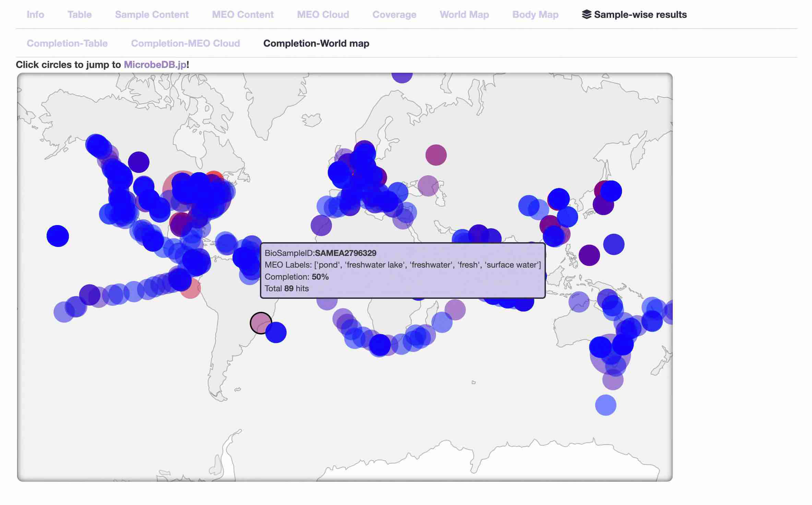The height and width of the screenshot is (505, 812).
Task: Click the light blue circle south of Australia
Action: point(606,405)
